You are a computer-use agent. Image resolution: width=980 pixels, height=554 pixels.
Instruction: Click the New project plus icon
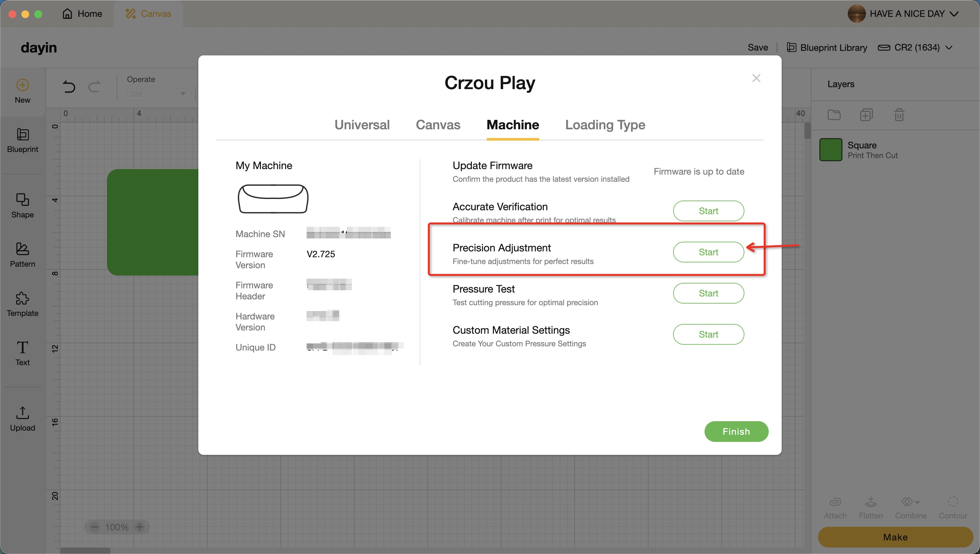coord(22,85)
